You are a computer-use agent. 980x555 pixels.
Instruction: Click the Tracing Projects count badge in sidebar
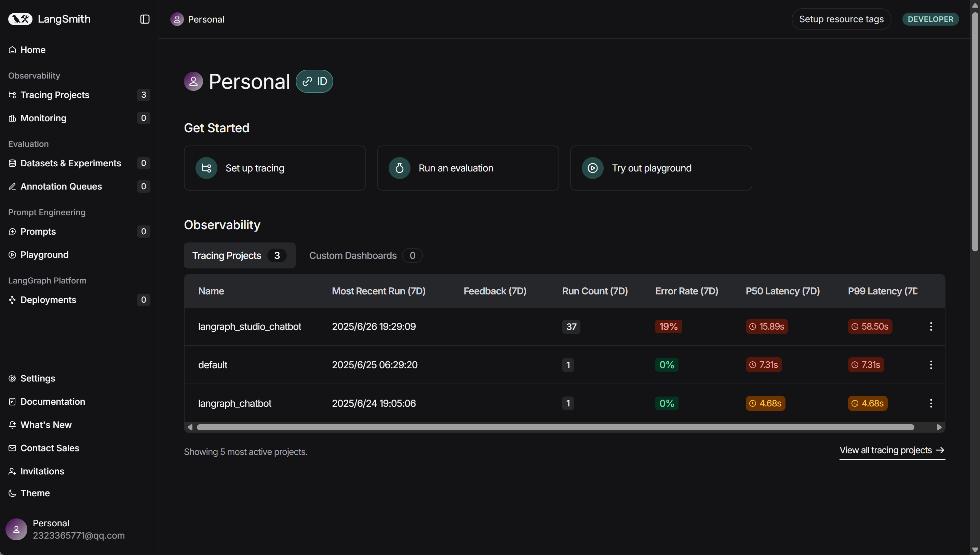pyautogui.click(x=144, y=95)
